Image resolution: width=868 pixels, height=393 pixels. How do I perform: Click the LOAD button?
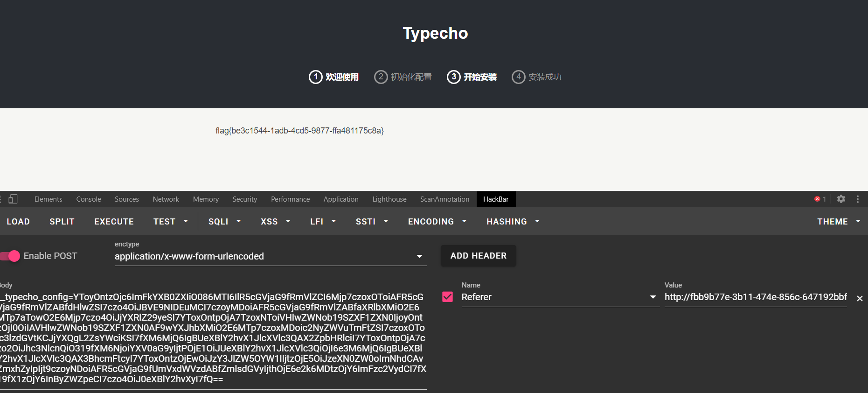coord(18,222)
